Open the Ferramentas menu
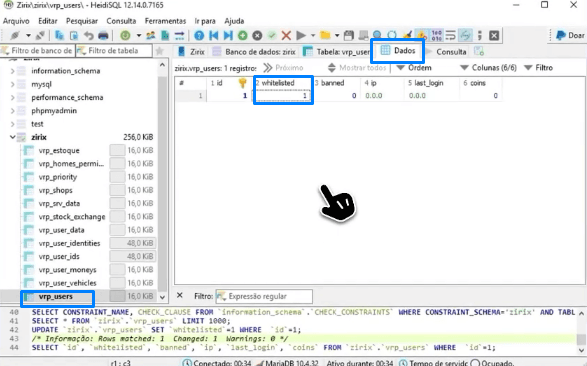Image resolution: width=587 pixels, height=366 pixels. click(x=165, y=21)
